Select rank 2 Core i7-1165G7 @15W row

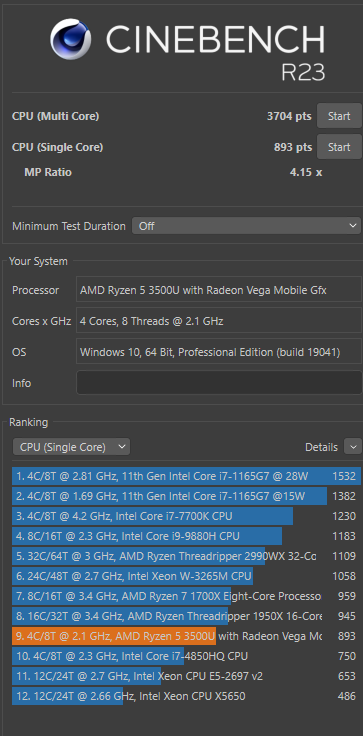(186, 496)
